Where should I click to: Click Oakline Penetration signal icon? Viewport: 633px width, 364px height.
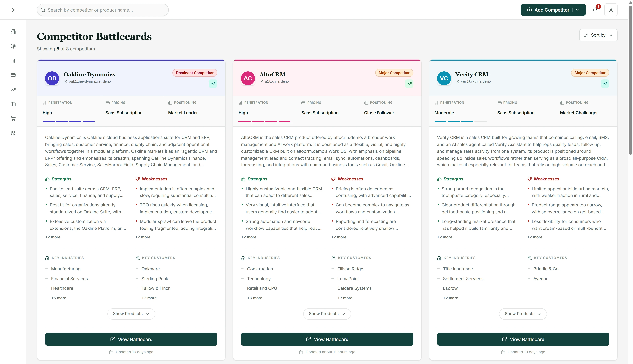pyautogui.click(x=45, y=103)
